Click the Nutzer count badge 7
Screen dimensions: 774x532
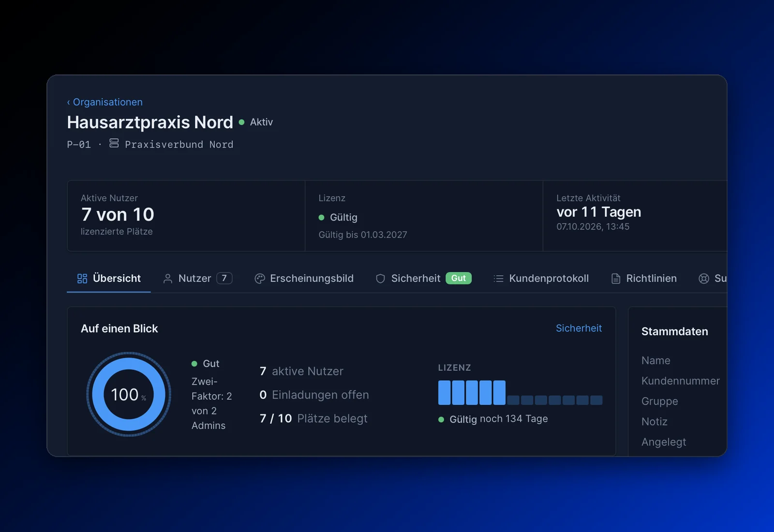pos(224,279)
